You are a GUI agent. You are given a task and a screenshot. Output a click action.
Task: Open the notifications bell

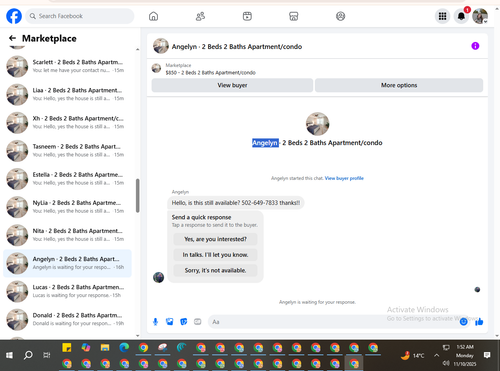pos(461,16)
